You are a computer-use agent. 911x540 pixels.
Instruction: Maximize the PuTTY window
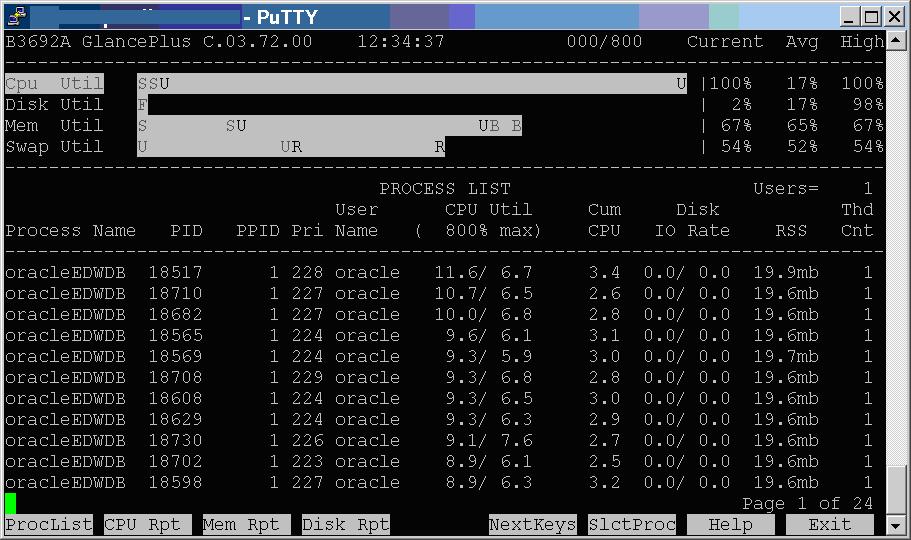click(x=871, y=17)
